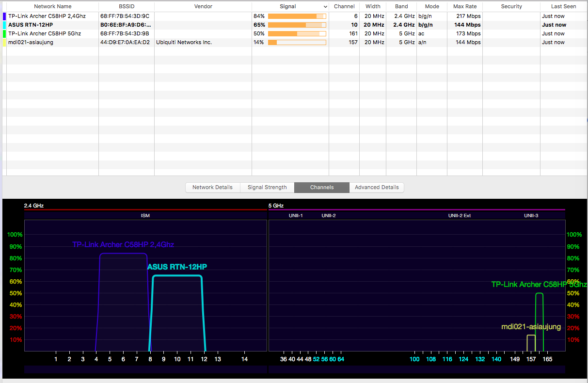The width and height of the screenshot is (588, 383).
Task: Click the Security column header
Action: [x=511, y=6]
